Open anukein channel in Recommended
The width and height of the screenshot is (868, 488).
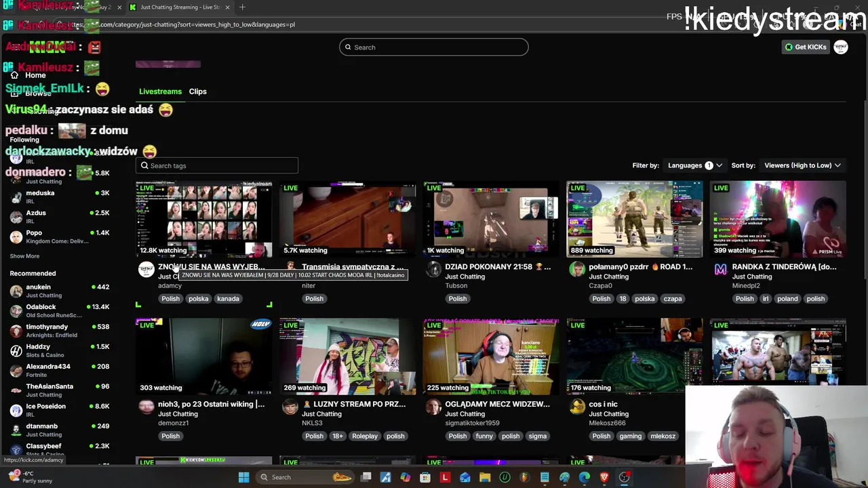point(60,291)
